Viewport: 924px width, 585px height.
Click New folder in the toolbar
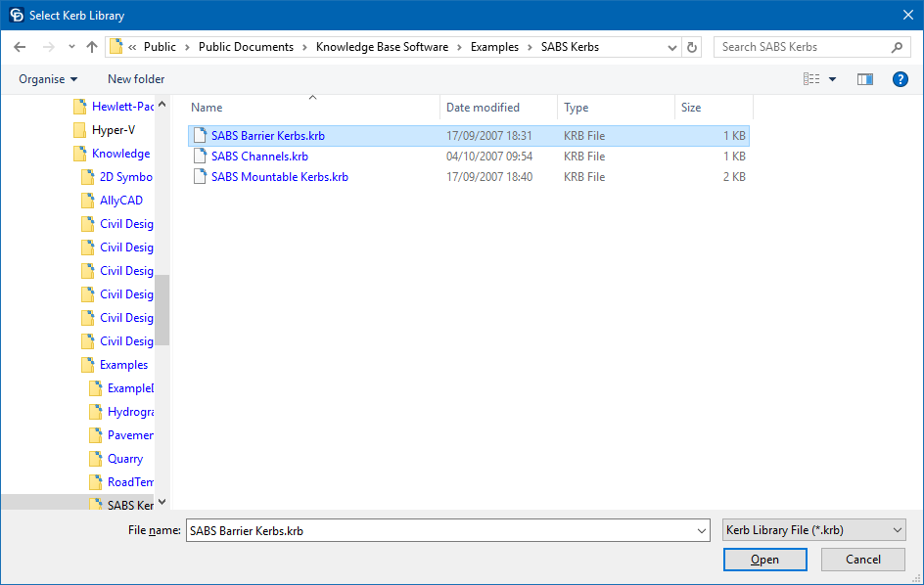coord(136,79)
